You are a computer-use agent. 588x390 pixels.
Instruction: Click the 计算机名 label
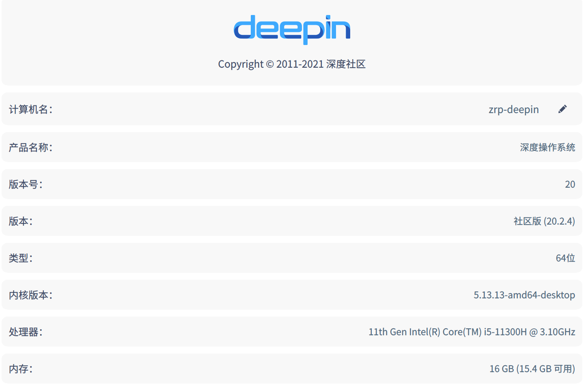click(x=31, y=109)
